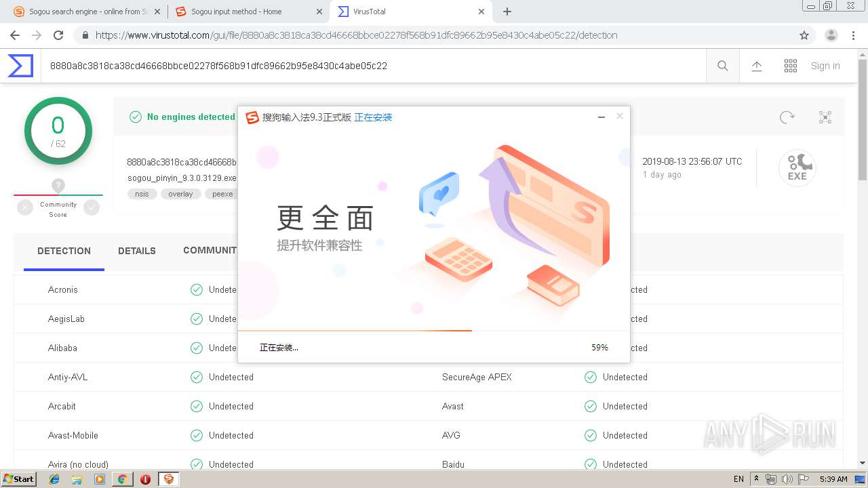Show hidden tray icons arrow
The height and width of the screenshot is (488, 868).
click(757, 479)
